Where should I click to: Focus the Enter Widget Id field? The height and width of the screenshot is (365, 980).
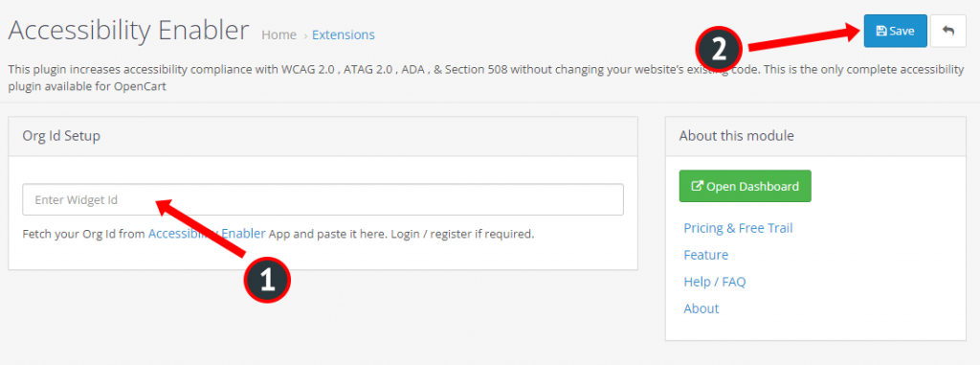[x=323, y=199]
